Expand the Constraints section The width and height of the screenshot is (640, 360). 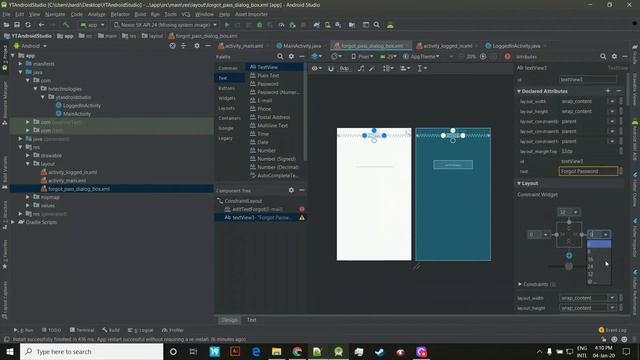pos(520,284)
